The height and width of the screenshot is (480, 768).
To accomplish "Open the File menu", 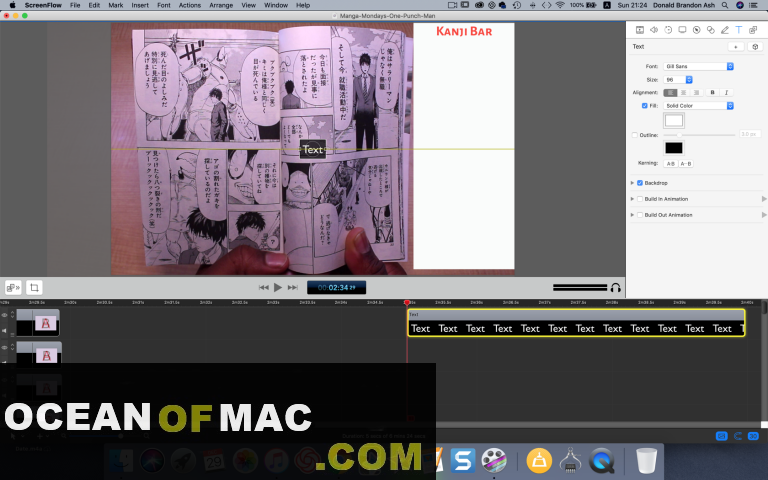I will tap(75, 5).
